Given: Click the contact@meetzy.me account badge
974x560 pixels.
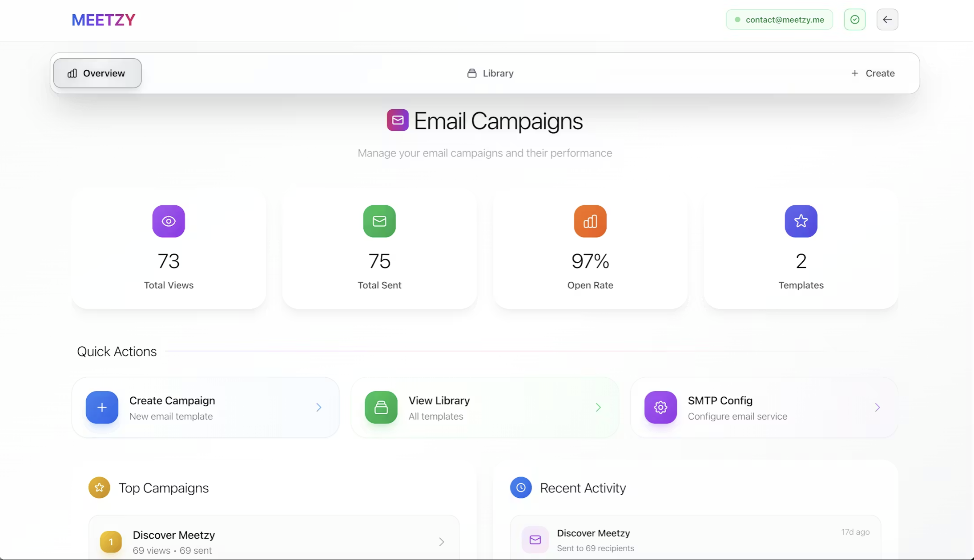Looking at the screenshot, I should coord(779,20).
